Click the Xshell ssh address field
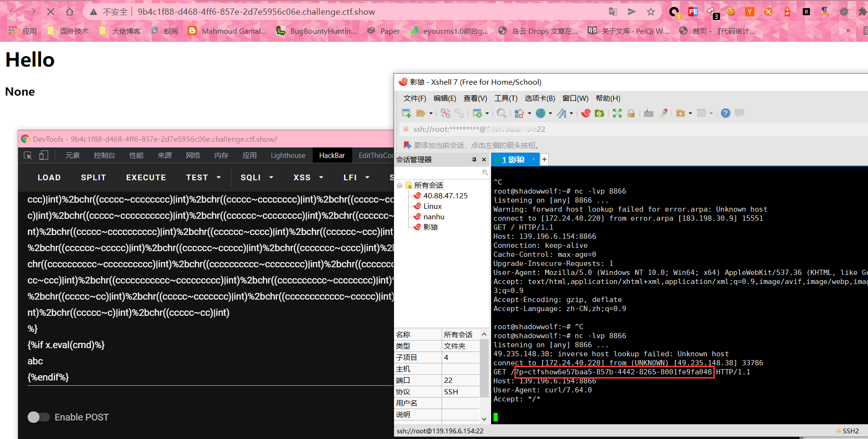The image size is (868, 439). coord(479,129)
